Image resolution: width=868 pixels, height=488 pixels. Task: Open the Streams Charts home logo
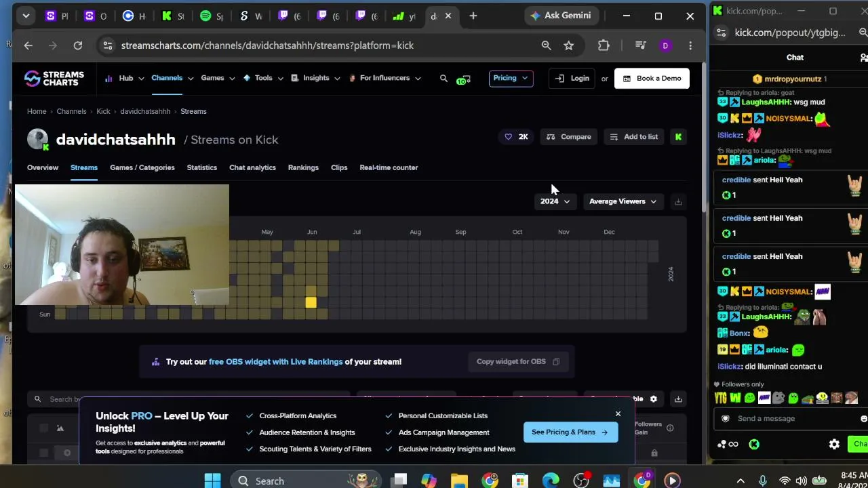click(x=54, y=79)
